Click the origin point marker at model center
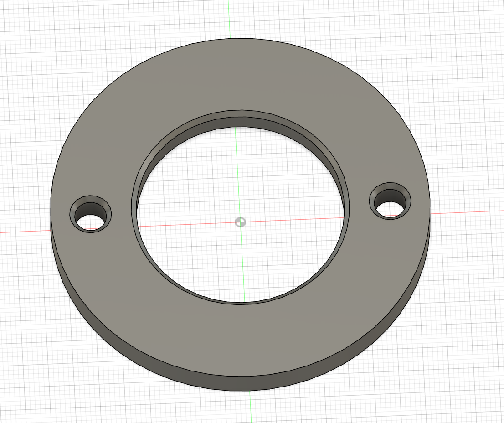Image resolution: width=504 pixels, height=423 pixels. pos(240,222)
